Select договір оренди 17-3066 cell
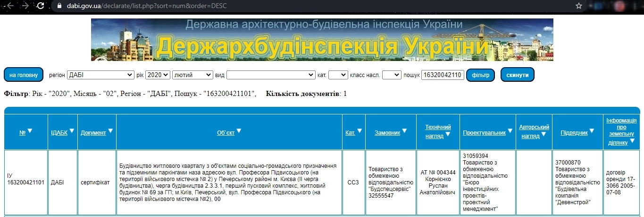The height and width of the screenshot is (217, 644). click(621, 182)
